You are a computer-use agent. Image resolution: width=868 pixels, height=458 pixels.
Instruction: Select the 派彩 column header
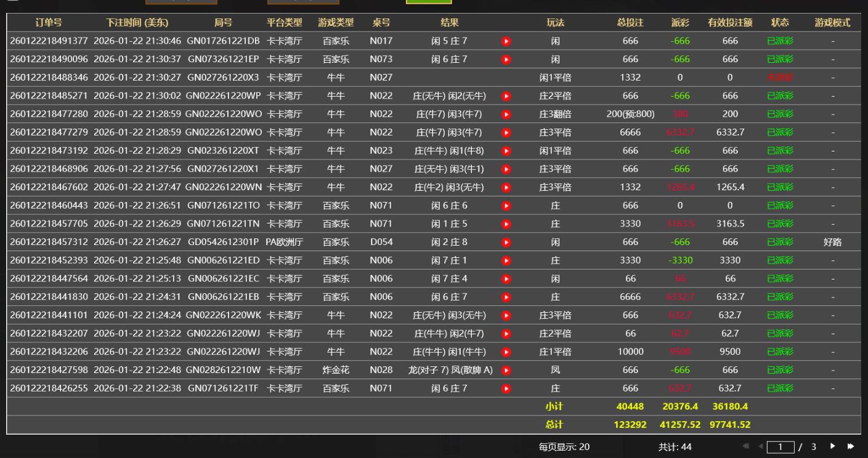pos(680,23)
